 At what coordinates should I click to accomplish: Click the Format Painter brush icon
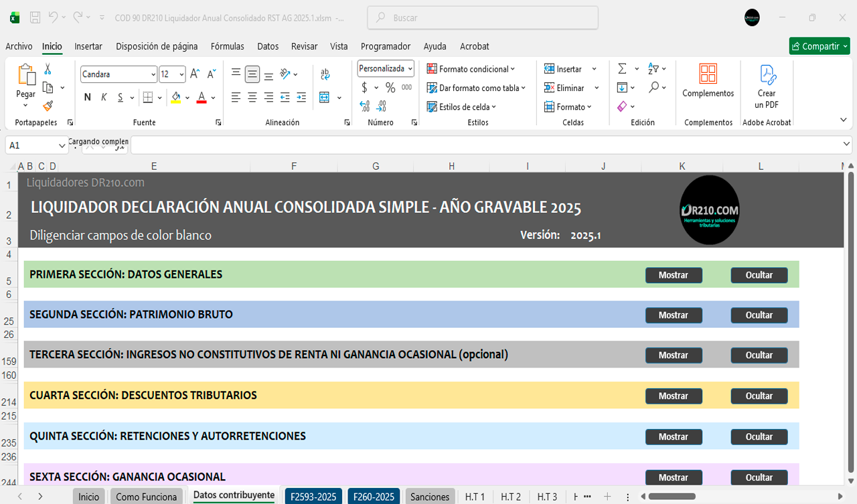[x=48, y=106]
